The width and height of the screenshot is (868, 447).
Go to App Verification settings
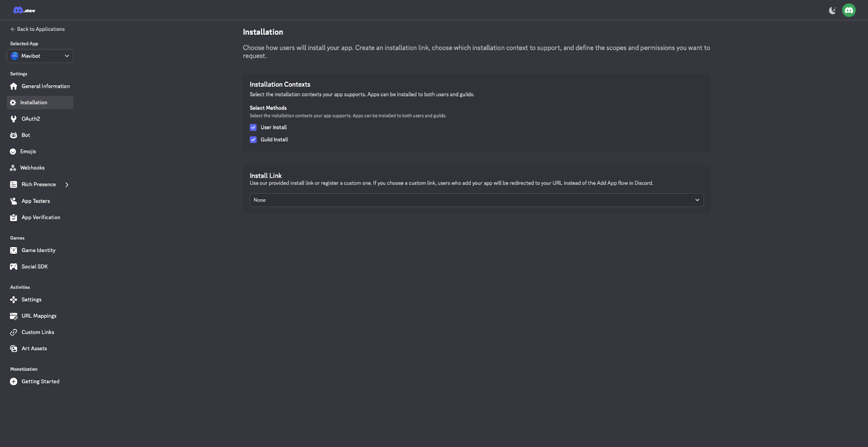(x=41, y=218)
